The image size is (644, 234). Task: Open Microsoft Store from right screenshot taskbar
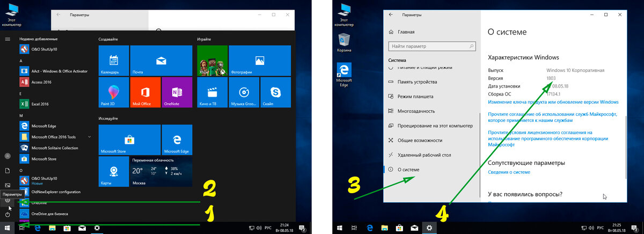399,228
